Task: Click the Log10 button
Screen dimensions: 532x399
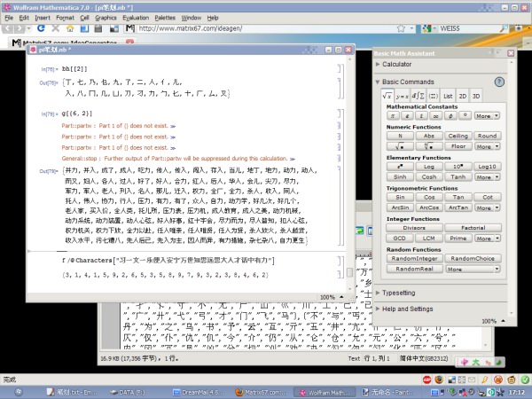Action: (487, 167)
